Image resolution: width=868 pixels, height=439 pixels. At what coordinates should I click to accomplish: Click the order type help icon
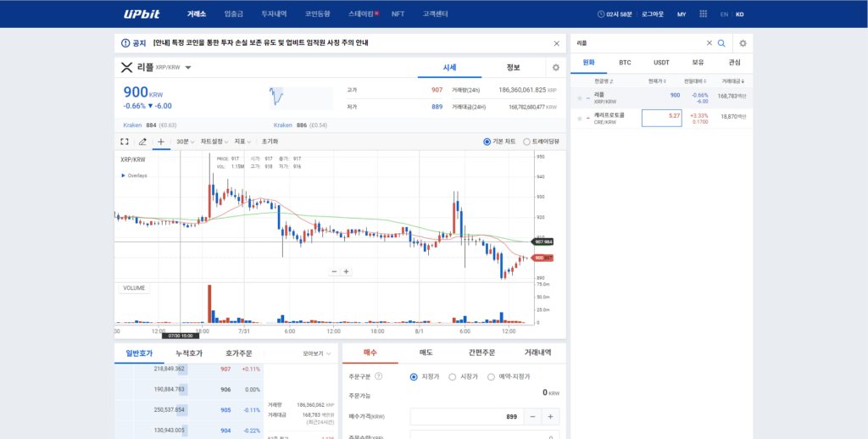378,376
